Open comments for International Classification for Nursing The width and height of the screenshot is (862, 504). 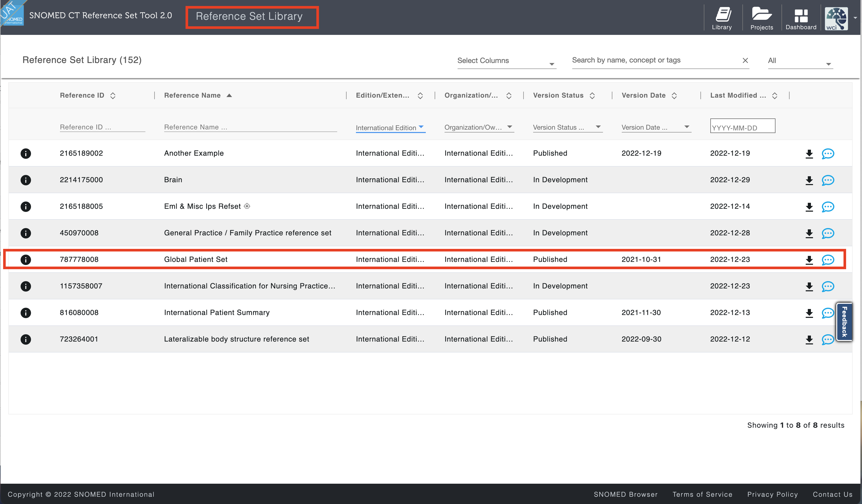click(x=828, y=286)
